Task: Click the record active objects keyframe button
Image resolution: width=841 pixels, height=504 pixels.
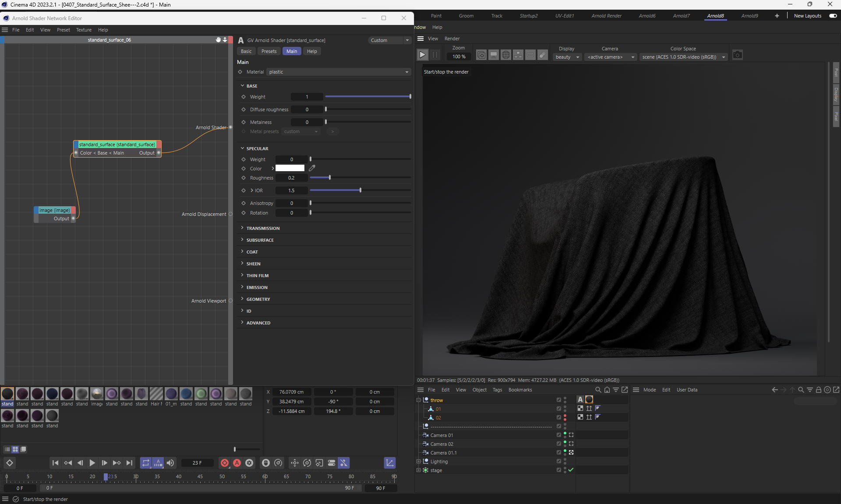Action: 225,463
